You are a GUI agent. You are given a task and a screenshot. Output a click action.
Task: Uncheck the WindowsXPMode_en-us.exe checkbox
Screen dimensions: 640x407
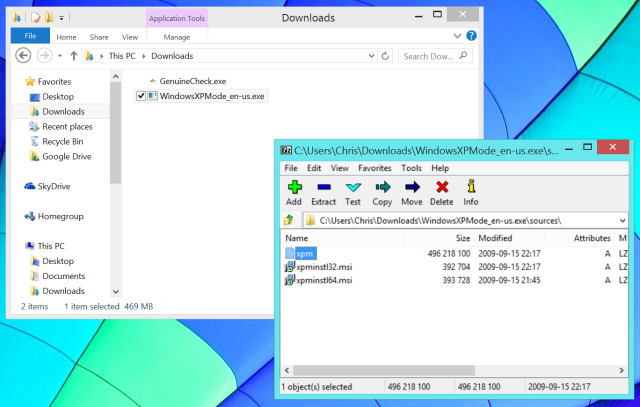click(x=141, y=96)
